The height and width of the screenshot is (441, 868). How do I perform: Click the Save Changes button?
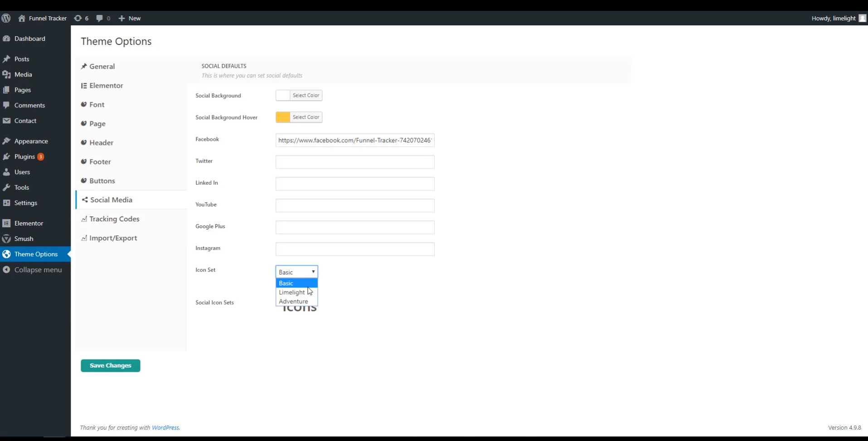pos(110,365)
